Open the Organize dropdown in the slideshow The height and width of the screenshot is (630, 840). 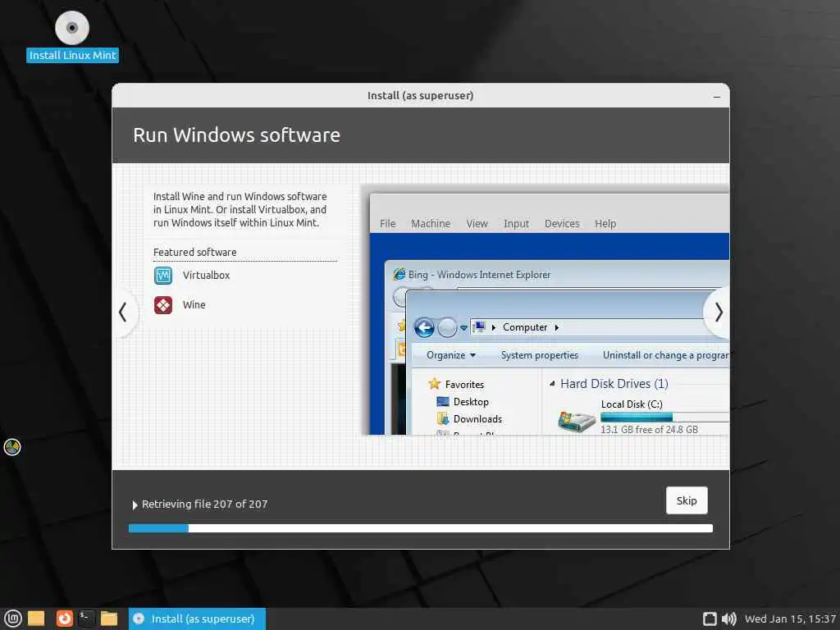pyautogui.click(x=451, y=355)
